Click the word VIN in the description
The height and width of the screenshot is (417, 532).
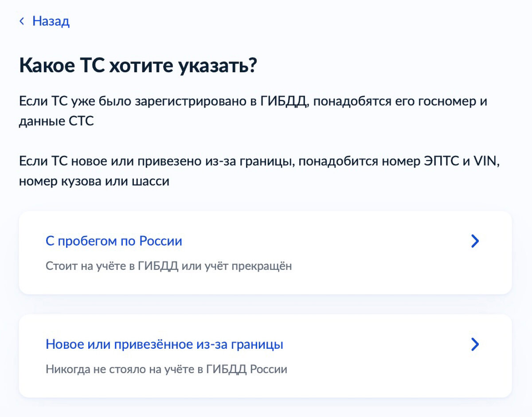pos(486,161)
